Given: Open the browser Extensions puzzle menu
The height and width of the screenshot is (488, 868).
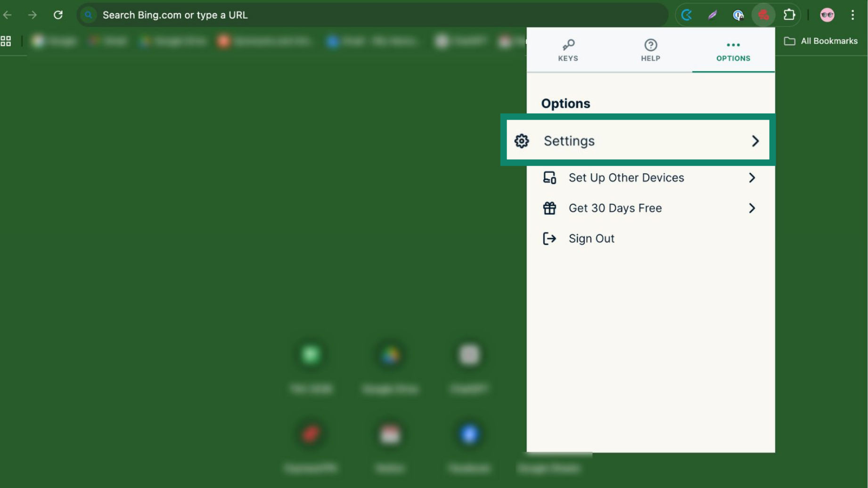Looking at the screenshot, I should coord(789,15).
